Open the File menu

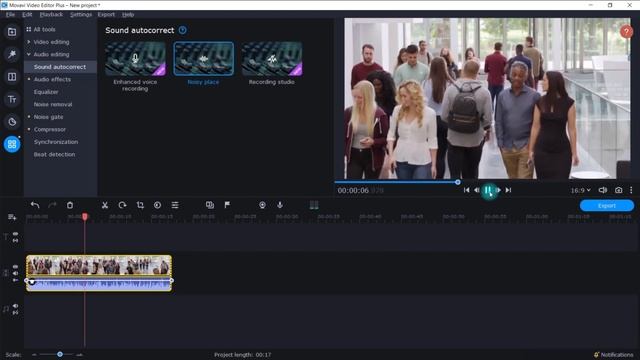click(x=10, y=14)
